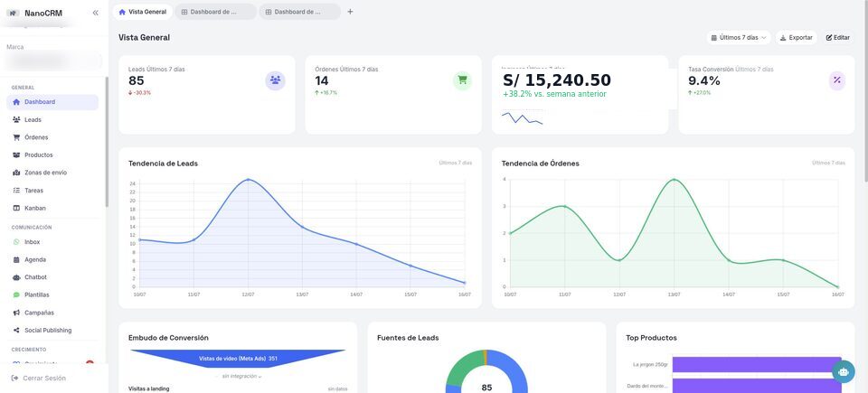Click the Chatbot robot icon in sidebar
Image resolution: width=868 pixels, height=393 pixels.
coord(16,277)
